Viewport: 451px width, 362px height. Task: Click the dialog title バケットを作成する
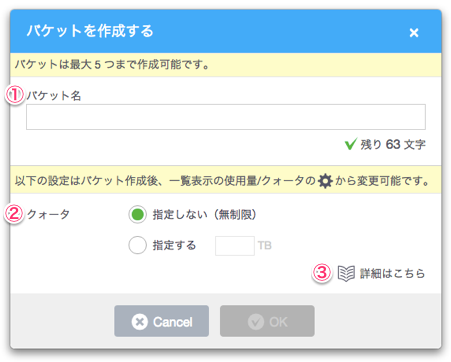pos(90,31)
